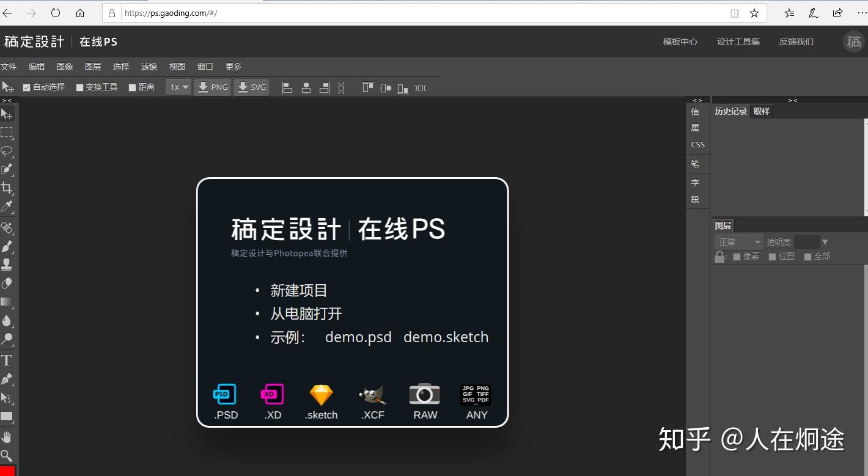The image size is (868, 476).
Task: Click the red foreground color swatch
Action: pyautogui.click(x=7, y=471)
